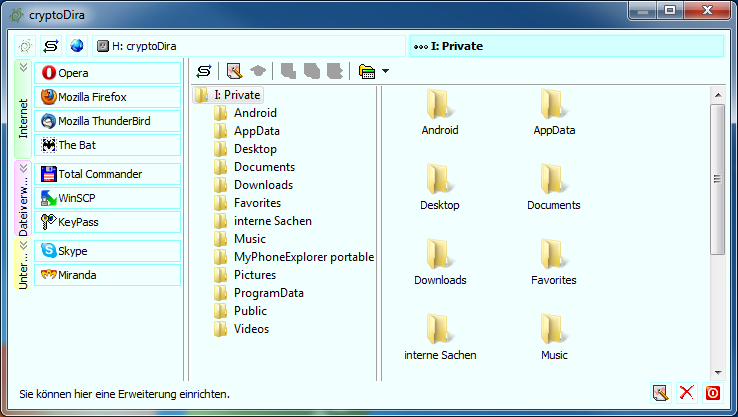Click the edit extension icon at bottom right

[661, 393]
